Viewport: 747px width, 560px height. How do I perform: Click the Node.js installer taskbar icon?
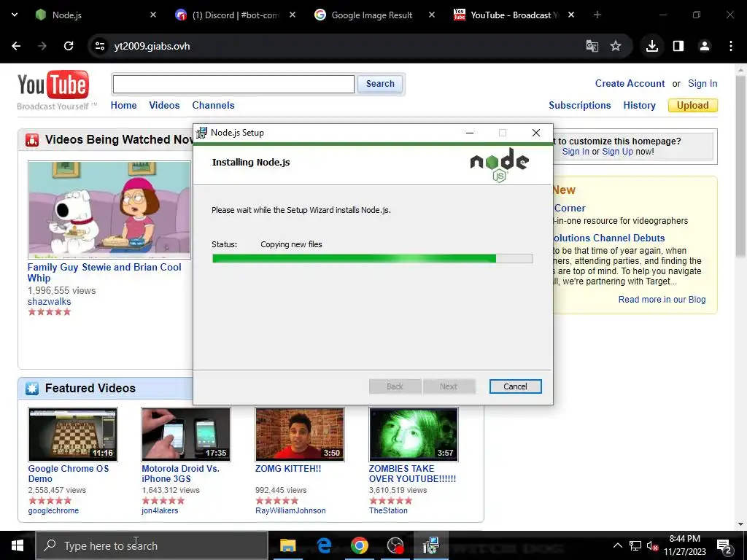[430, 545]
